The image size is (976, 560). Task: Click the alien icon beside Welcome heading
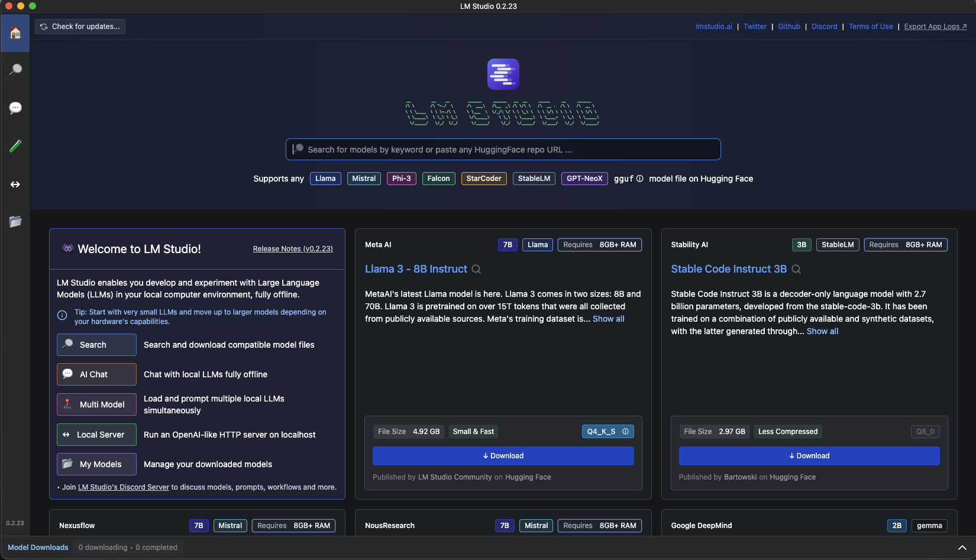coord(68,248)
